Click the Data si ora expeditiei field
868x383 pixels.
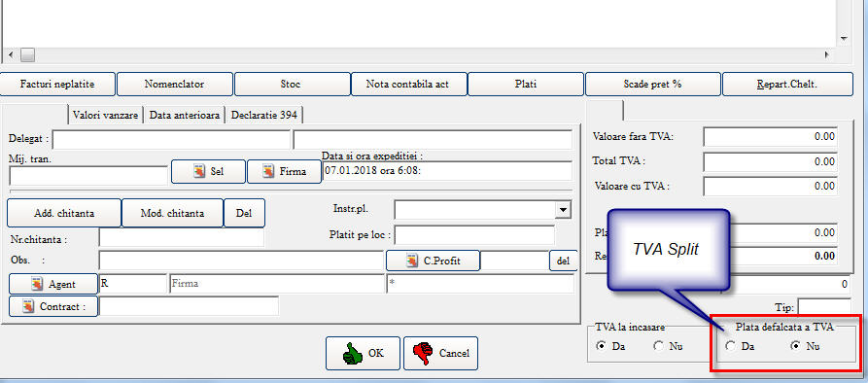click(x=447, y=171)
